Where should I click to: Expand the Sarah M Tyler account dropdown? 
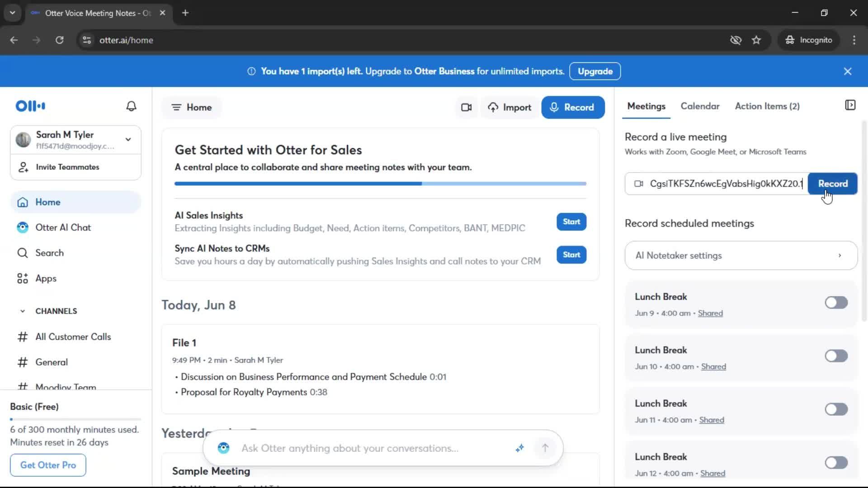pos(128,140)
